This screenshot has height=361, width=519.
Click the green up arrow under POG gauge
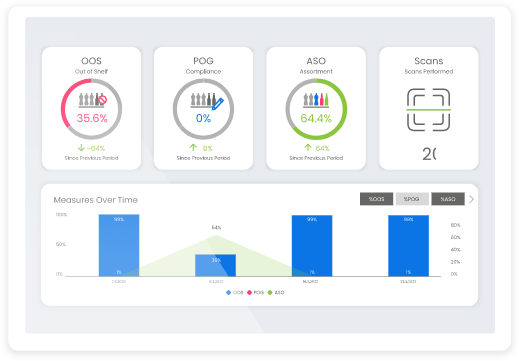click(193, 147)
